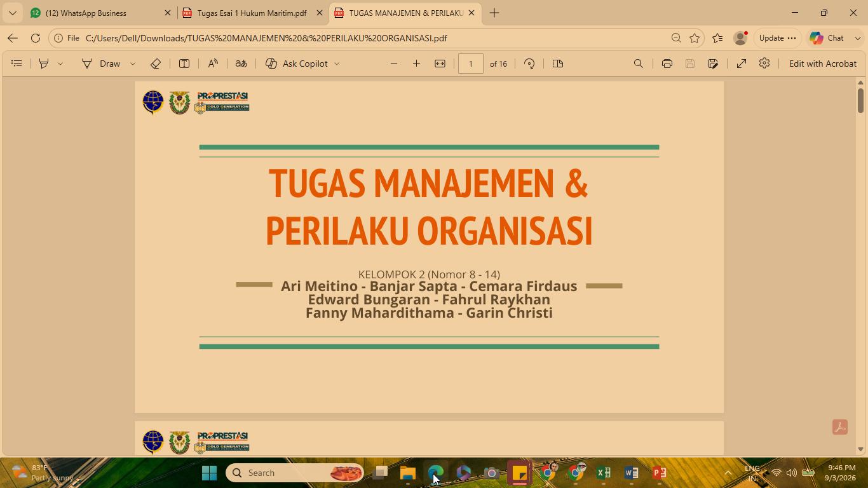
Task: Start Read aloud
Action: point(213,64)
